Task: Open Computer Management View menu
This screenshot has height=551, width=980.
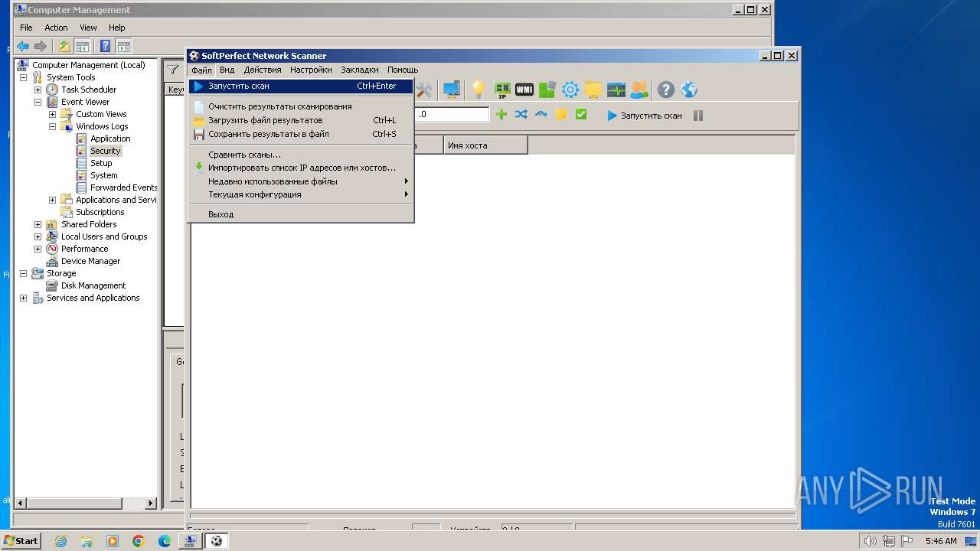Action: 88,28
